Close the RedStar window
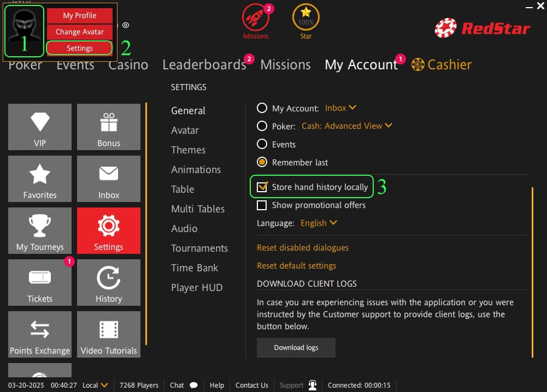Viewport: 547px width, 392px height. click(541, 6)
